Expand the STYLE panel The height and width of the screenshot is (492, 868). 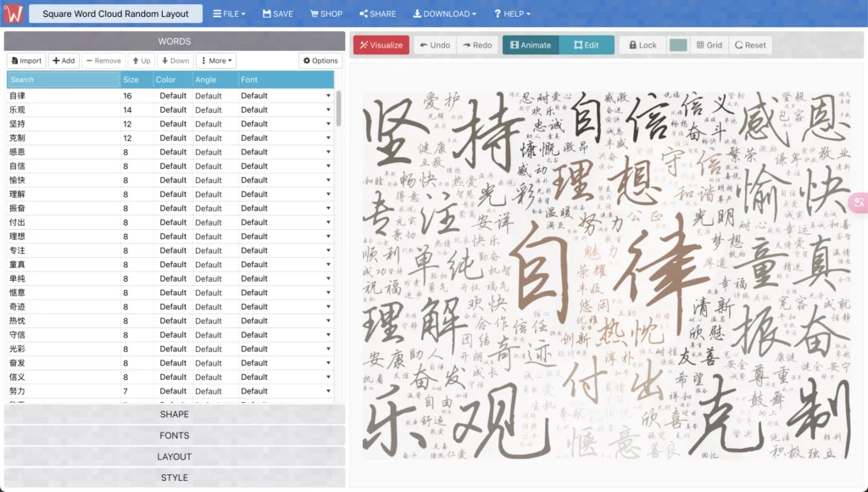(175, 478)
